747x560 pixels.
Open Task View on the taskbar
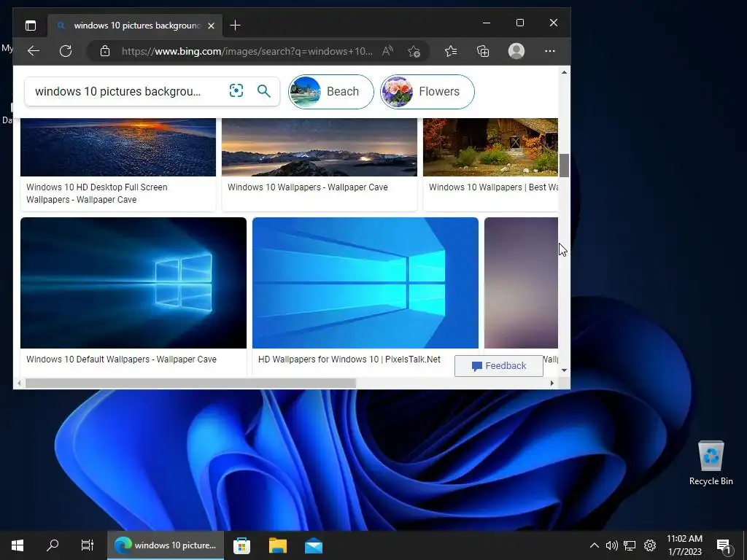[x=88, y=545]
